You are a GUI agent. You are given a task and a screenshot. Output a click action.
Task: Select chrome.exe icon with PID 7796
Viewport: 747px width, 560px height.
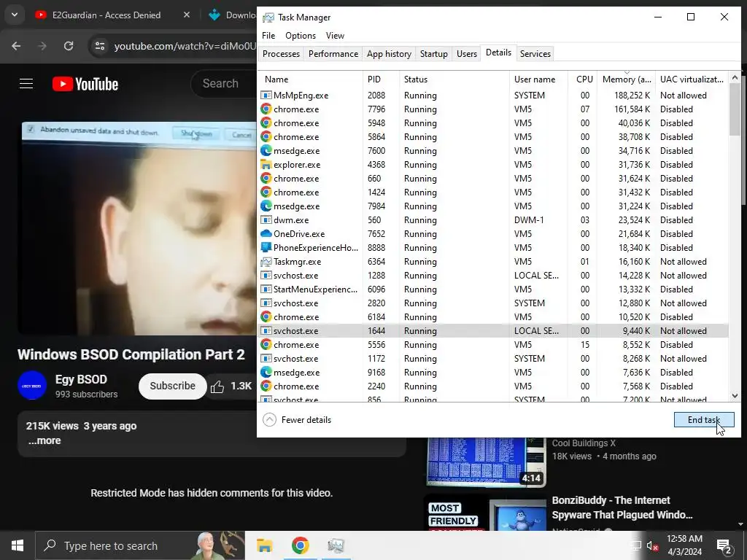[x=266, y=109]
